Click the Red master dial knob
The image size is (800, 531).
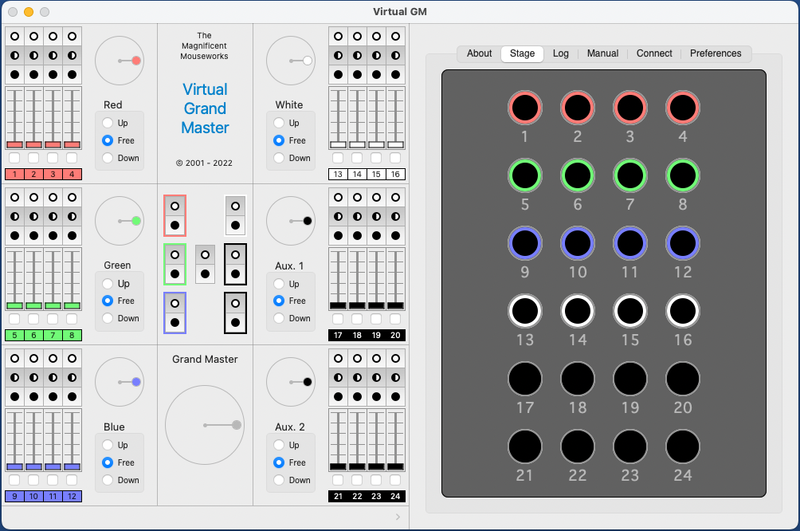136,61
